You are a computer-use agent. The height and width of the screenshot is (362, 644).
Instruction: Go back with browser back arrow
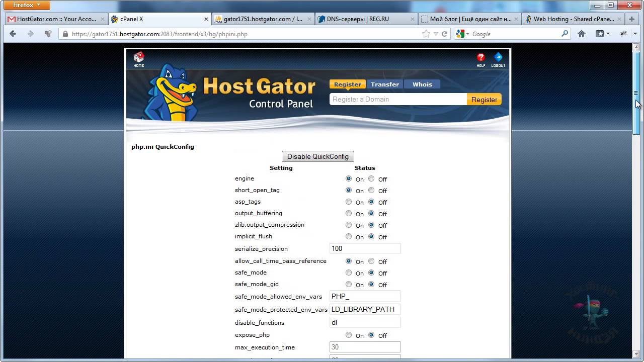coord(13,34)
